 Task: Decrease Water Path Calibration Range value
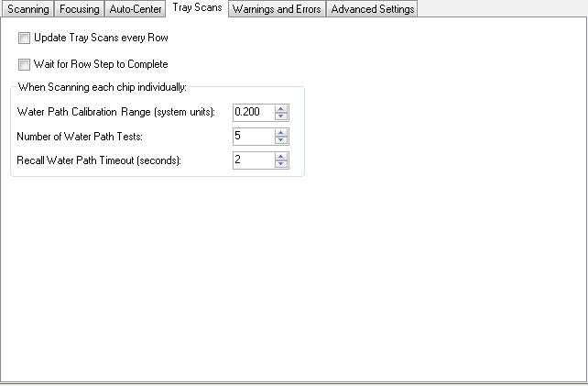(x=281, y=116)
